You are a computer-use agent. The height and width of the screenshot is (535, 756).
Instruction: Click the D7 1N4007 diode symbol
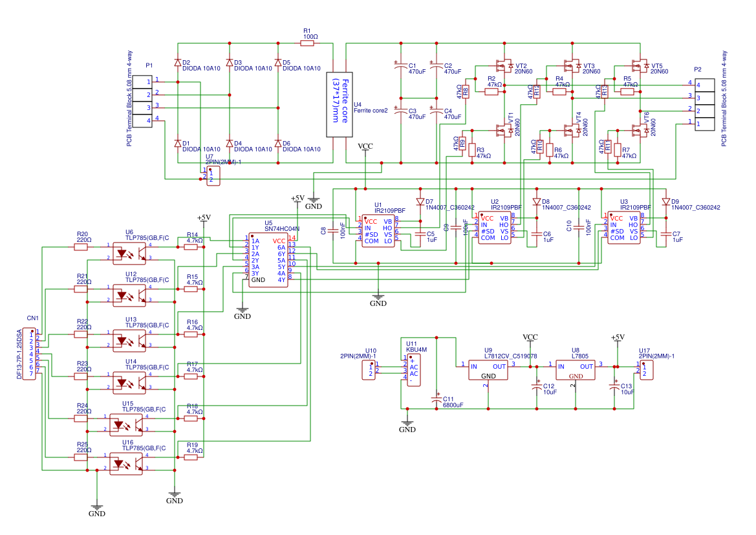pyautogui.click(x=420, y=201)
